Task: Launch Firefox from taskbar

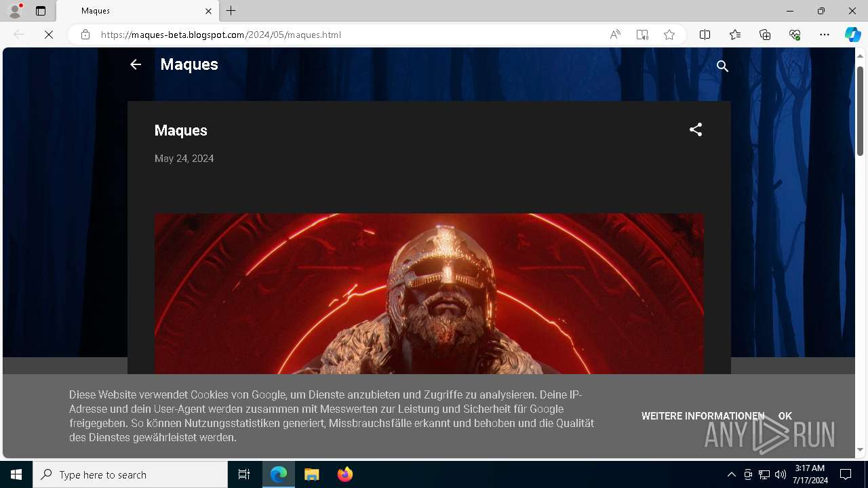Action: (x=344, y=474)
